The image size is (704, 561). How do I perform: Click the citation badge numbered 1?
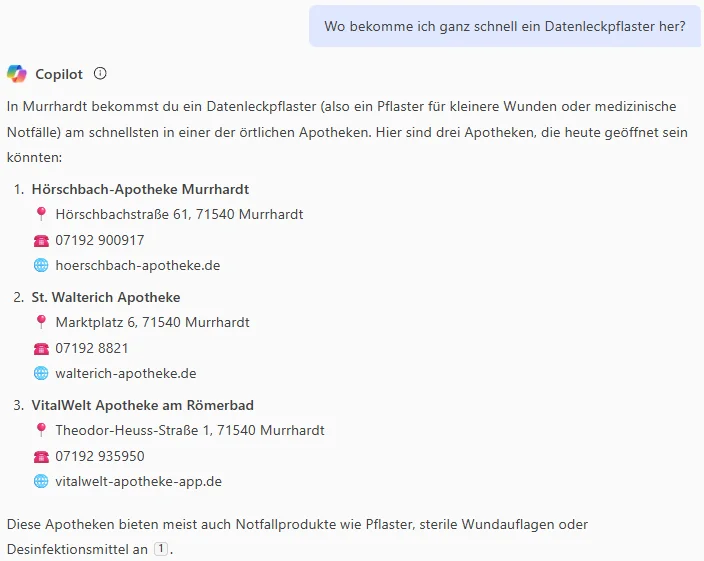point(161,548)
